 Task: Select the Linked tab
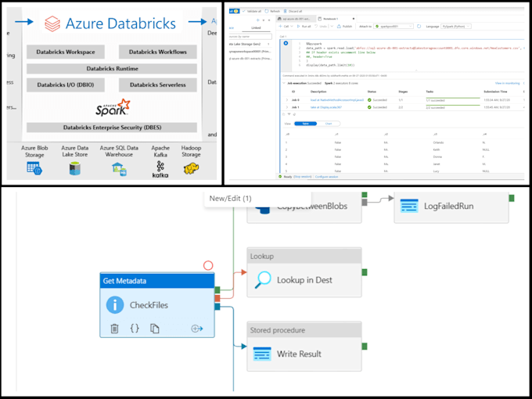click(256, 28)
